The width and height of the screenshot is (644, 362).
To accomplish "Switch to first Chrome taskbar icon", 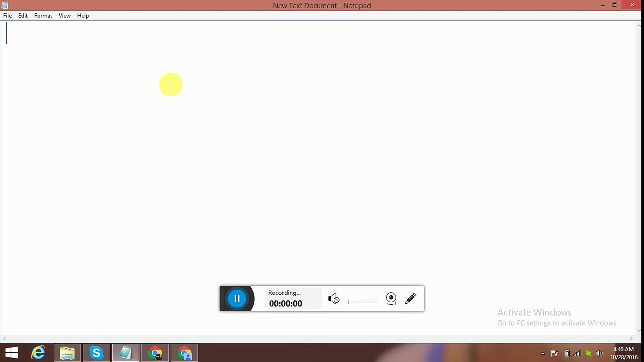I will tap(155, 353).
